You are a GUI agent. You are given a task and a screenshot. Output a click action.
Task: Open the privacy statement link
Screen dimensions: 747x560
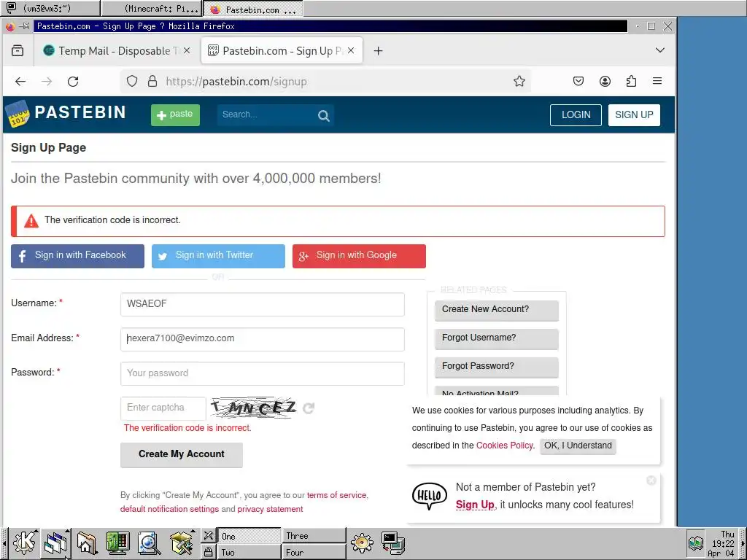coord(270,509)
